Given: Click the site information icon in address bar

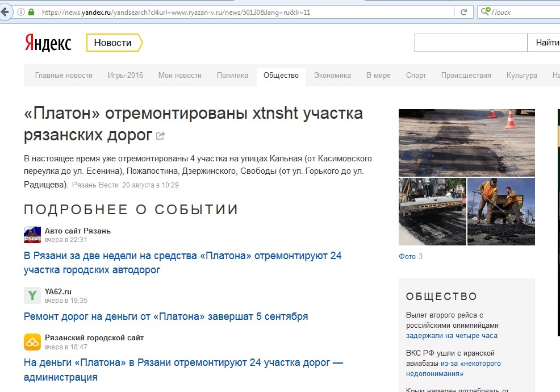Looking at the screenshot, I should tap(21, 12).
